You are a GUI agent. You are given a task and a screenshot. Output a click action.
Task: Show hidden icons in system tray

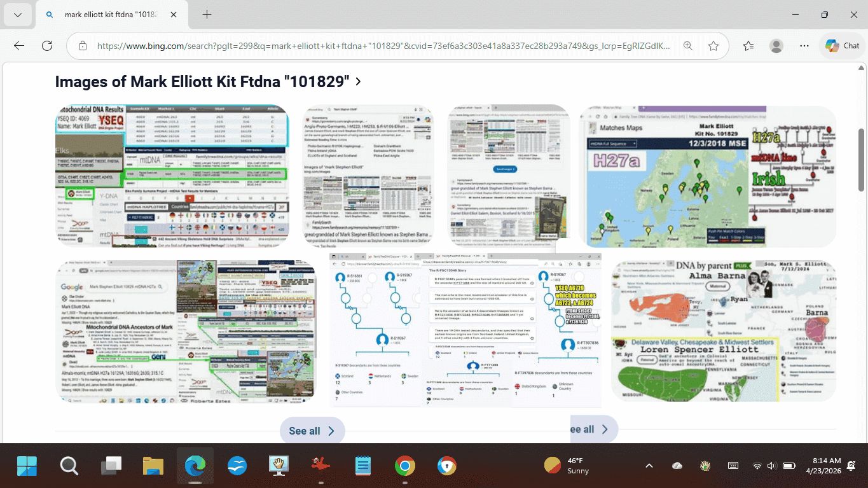[x=649, y=466]
